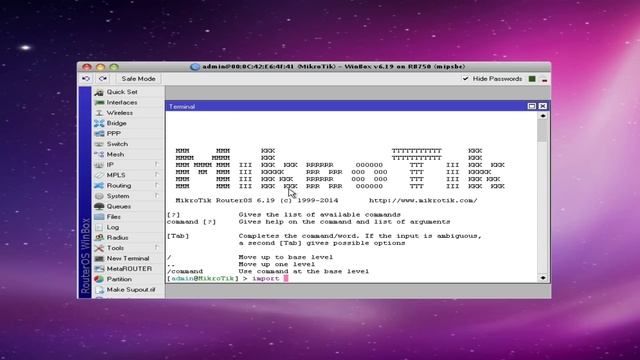
Task: Maximize the Terminal sub-window
Action: tap(532, 106)
